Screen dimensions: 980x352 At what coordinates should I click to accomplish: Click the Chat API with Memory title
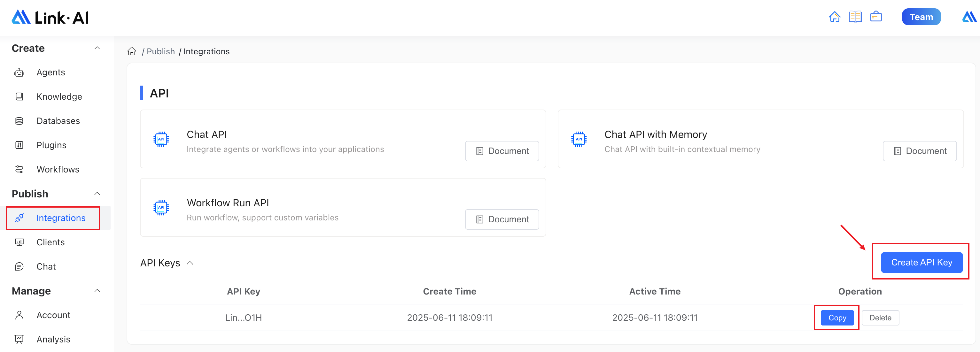pyautogui.click(x=656, y=134)
